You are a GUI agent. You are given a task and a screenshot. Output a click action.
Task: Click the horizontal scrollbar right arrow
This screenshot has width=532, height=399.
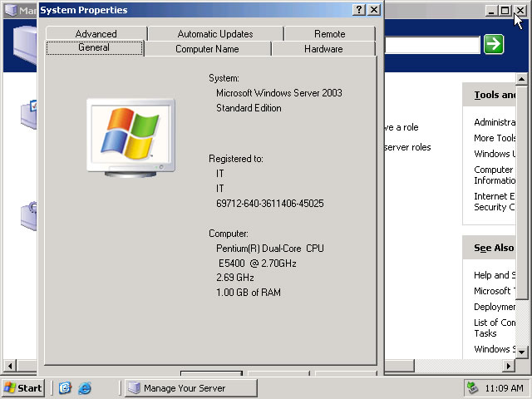coord(509,366)
